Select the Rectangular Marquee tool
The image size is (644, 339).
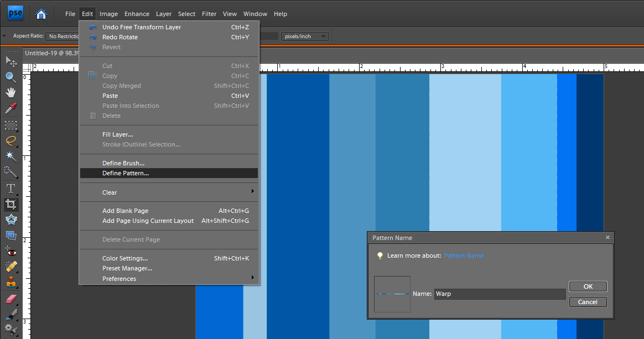click(x=11, y=125)
